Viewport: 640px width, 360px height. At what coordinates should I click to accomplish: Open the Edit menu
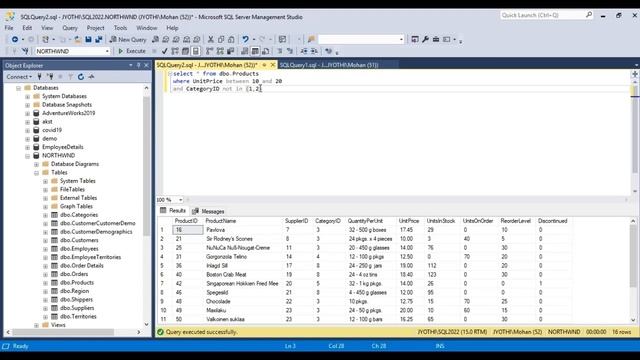27,28
